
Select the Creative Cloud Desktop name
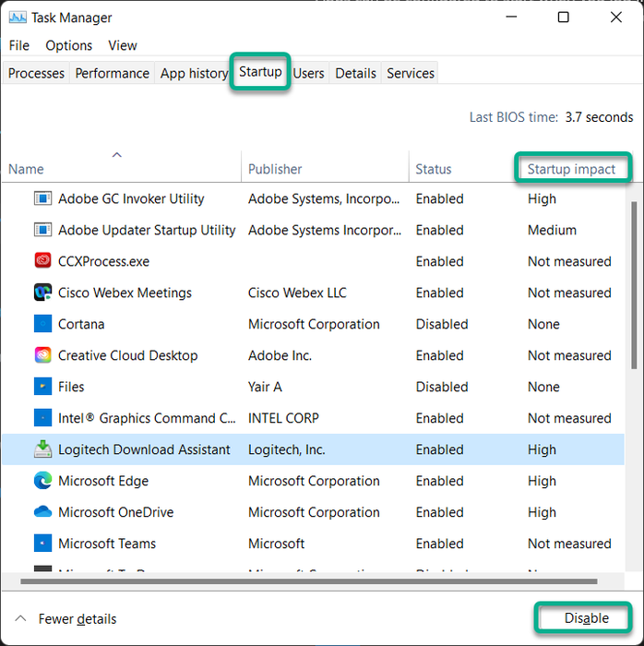pos(127,355)
